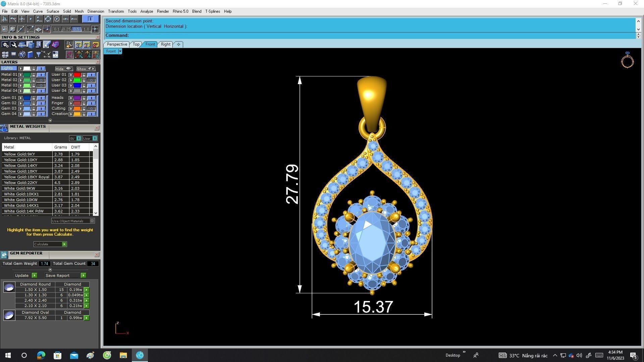This screenshot has width=644, height=362.
Task: Click the wrench options icon
Action: click(x=13, y=45)
